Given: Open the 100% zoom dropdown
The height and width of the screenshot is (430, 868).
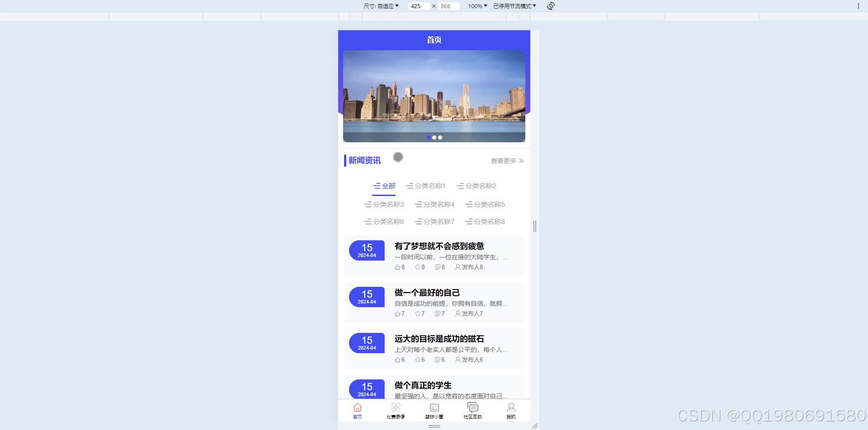Looking at the screenshot, I should (x=477, y=6).
